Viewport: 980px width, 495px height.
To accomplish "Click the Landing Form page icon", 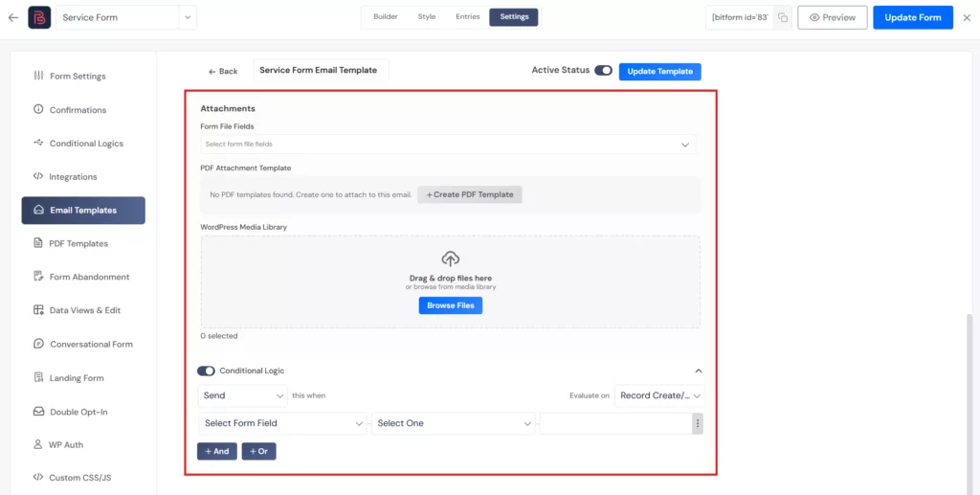I will click(38, 377).
